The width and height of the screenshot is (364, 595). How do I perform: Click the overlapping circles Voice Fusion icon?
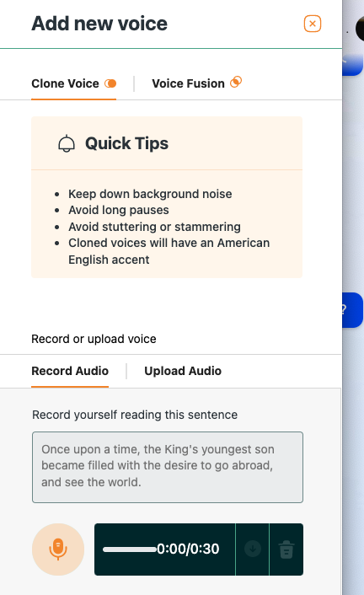[x=236, y=82]
